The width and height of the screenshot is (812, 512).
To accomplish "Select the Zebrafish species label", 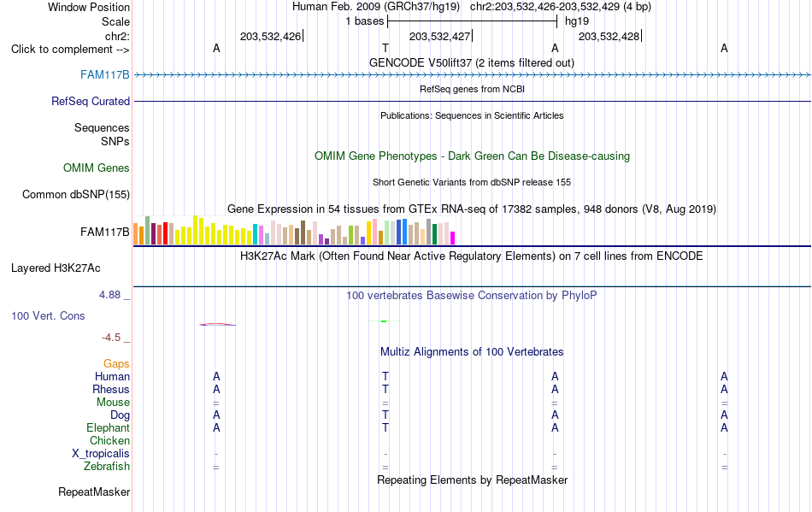I will pyautogui.click(x=106, y=467).
